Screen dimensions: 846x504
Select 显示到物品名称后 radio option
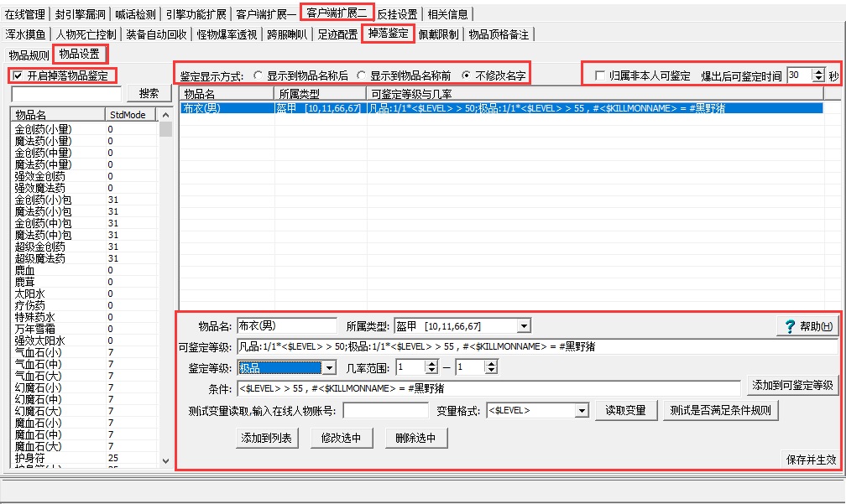pyautogui.click(x=258, y=75)
